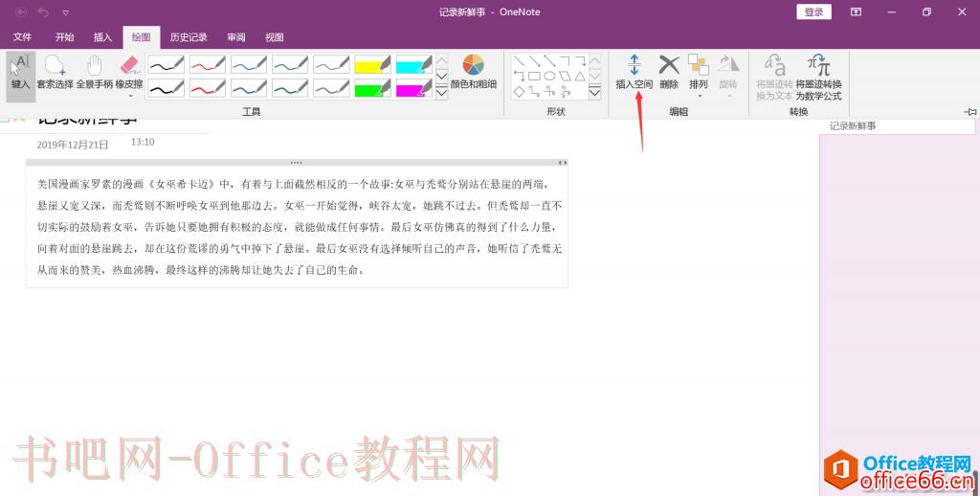Expand the shapes gallery
The image size is (980, 496).
coord(595,93)
